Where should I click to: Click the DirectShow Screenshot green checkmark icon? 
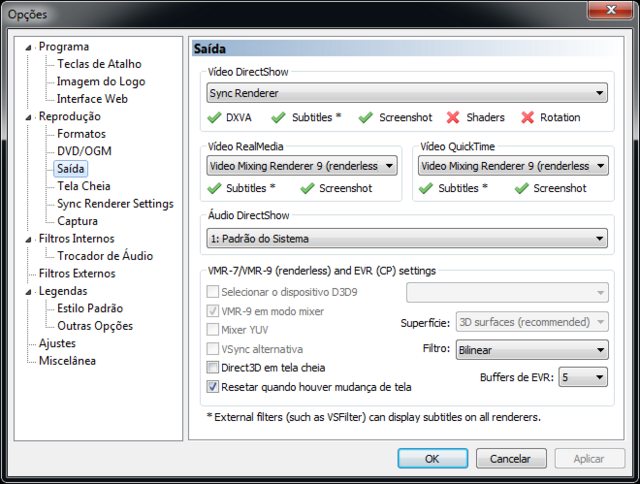click(366, 118)
